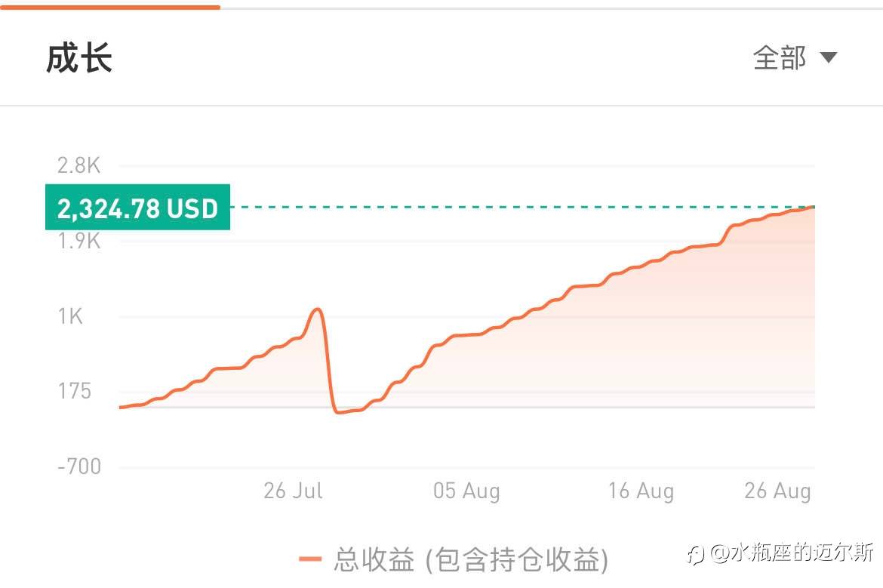Click the 1K y-axis label
Viewport: 883px width, 588px height.
click(71, 316)
